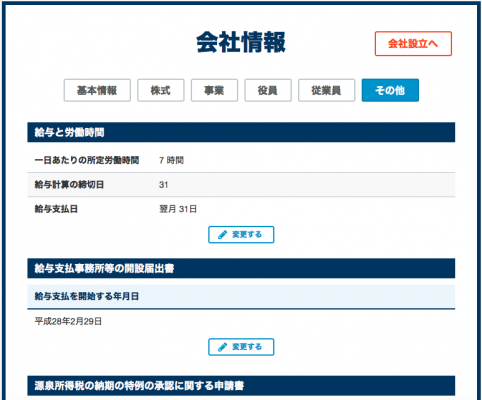Open the 株式 tab

tap(161, 90)
